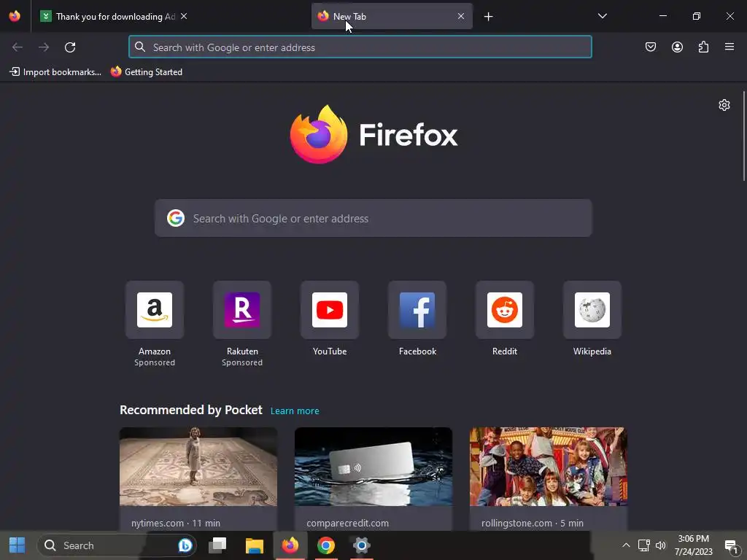The image size is (747, 560).
Task: Show hidden system tray icons
Action: tap(626, 545)
